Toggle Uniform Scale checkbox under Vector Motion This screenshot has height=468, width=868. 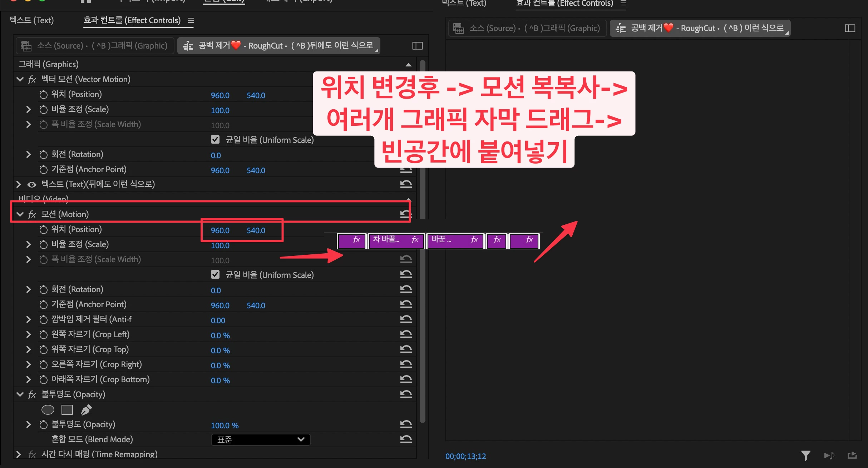pos(215,140)
